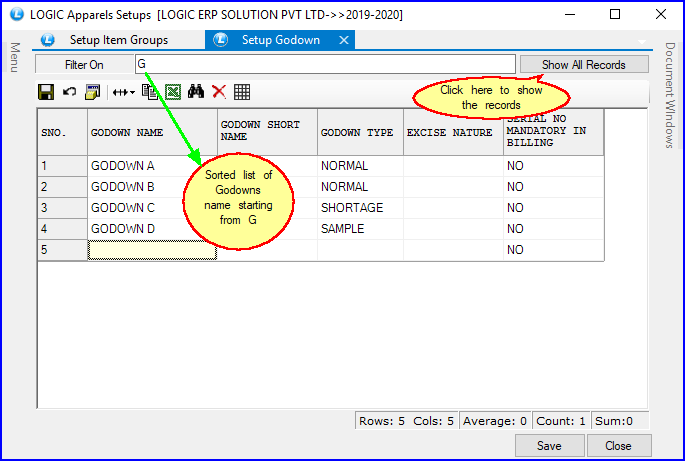Select the GODOWN D cell
The image size is (685, 461).
coord(152,229)
